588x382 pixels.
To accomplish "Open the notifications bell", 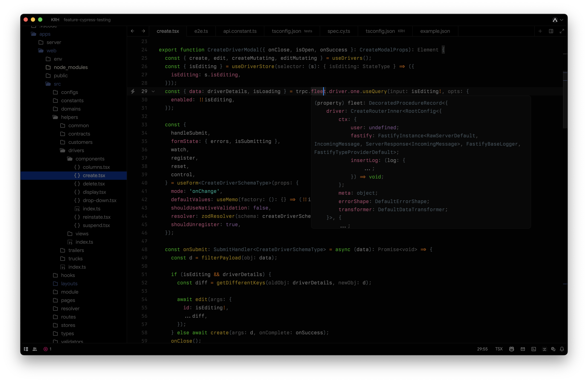I will coord(562,349).
